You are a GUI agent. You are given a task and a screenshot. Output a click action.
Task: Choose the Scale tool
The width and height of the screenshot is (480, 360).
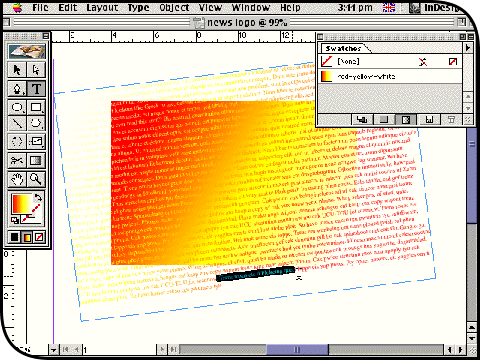tap(36, 142)
